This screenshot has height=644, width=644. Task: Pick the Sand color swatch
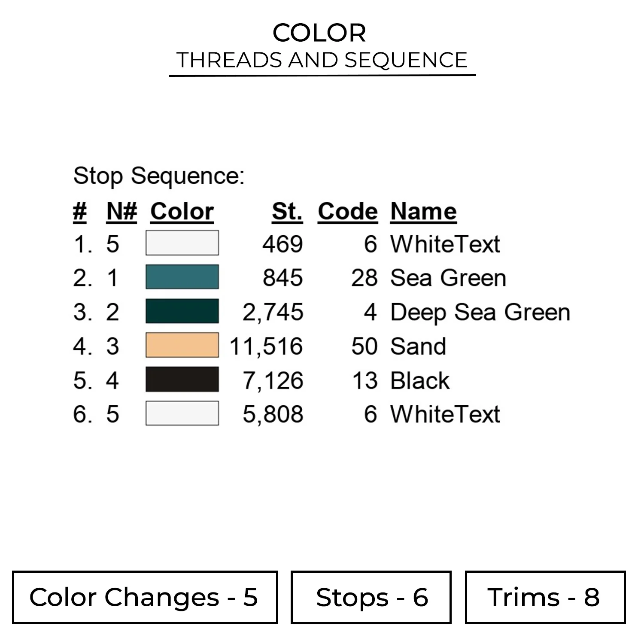tap(182, 345)
